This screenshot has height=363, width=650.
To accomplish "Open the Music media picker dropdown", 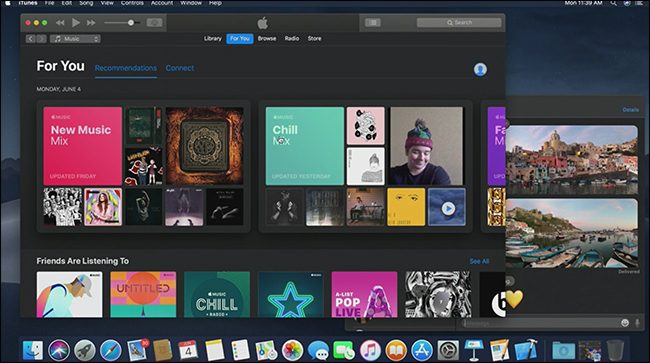I will (75, 39).
